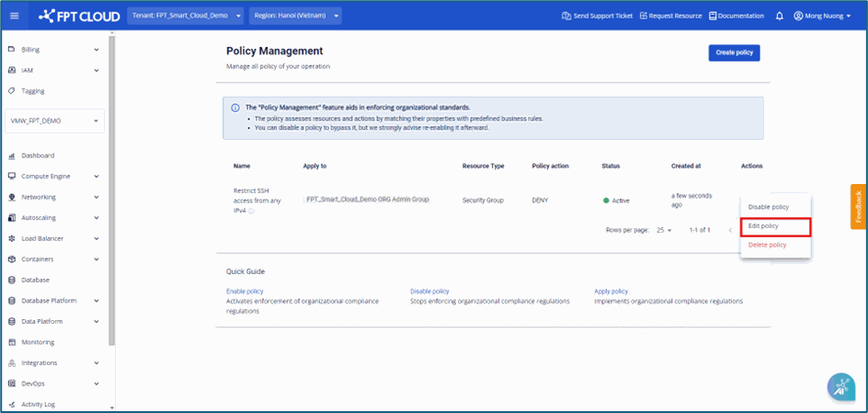
Task: Click the IAM sidebar icon
Action: click(x=11, y=70)
